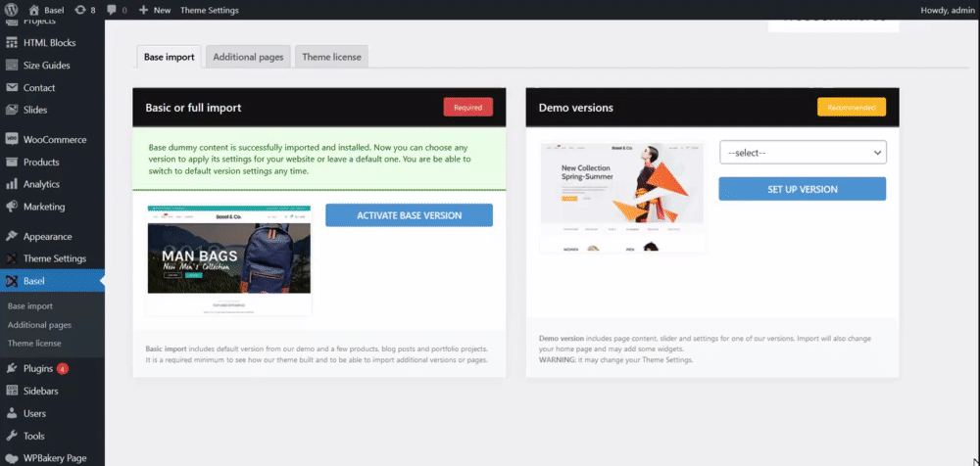Click the 'WARNING: it may change' text

coord(615,360)
